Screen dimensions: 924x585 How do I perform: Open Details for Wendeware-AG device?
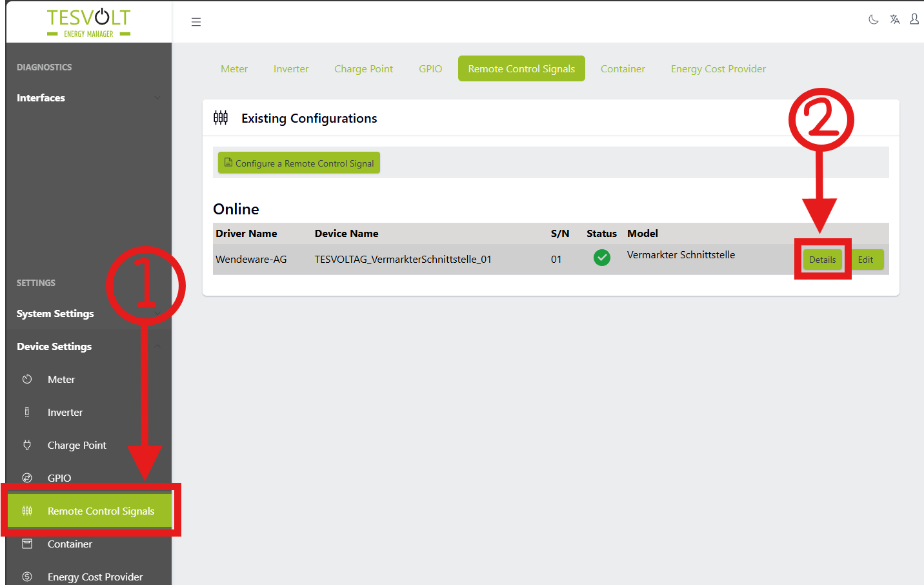822,260
